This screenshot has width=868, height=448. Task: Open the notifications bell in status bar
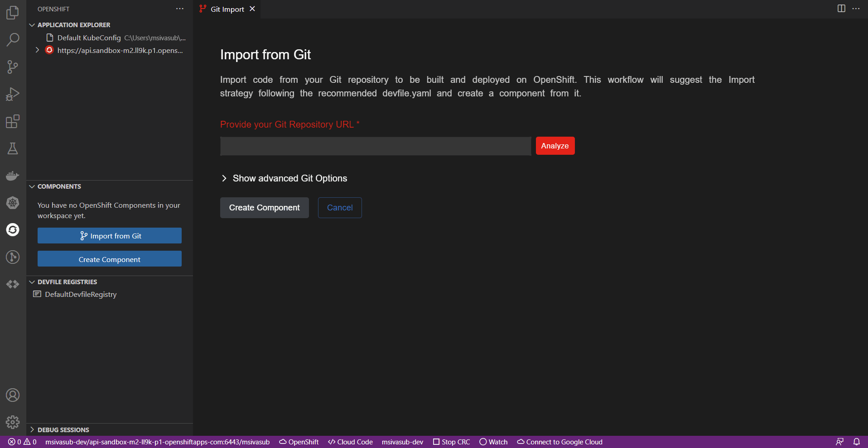[856, 442]
